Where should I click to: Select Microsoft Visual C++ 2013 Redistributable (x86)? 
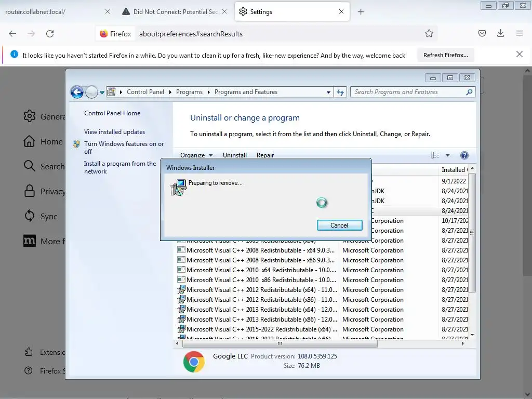[x=260, y=320]
